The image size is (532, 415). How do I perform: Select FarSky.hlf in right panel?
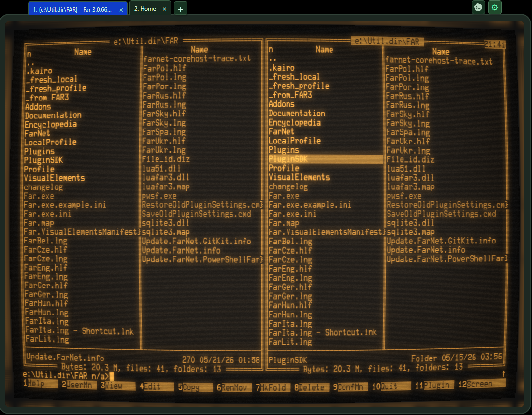(407, 114)
